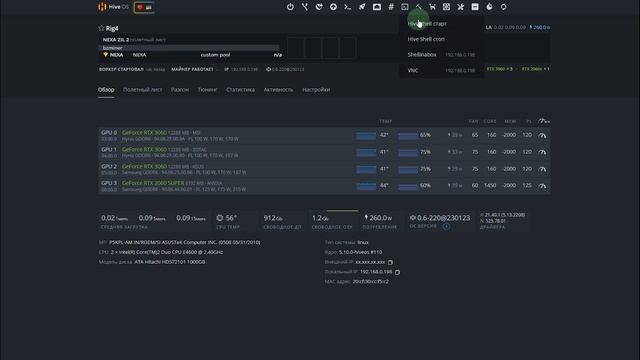This screenshot has width=640, height=360.
Task: Click GPU 1 GeForce RTX 3060 name
Action: pos(144,149)
